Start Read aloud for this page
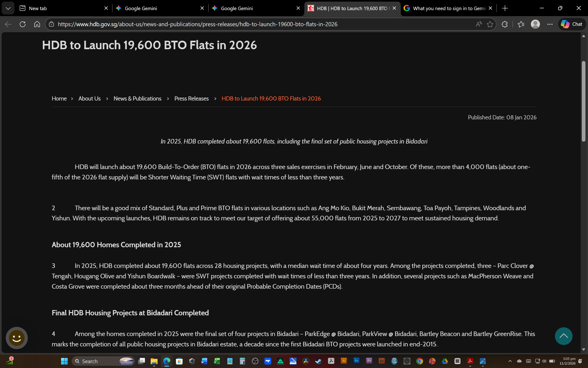This screenshot has width=588, height=368. coord(479,24)
